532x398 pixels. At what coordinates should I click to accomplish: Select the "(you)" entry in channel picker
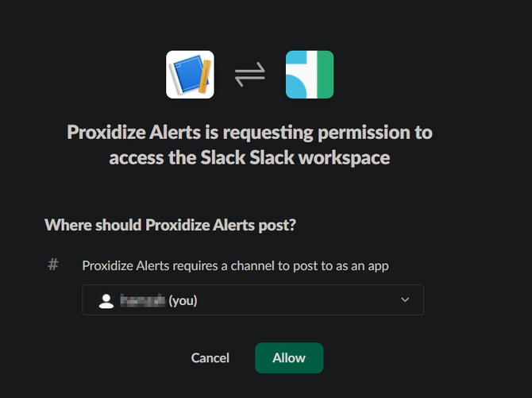point(183,300)
